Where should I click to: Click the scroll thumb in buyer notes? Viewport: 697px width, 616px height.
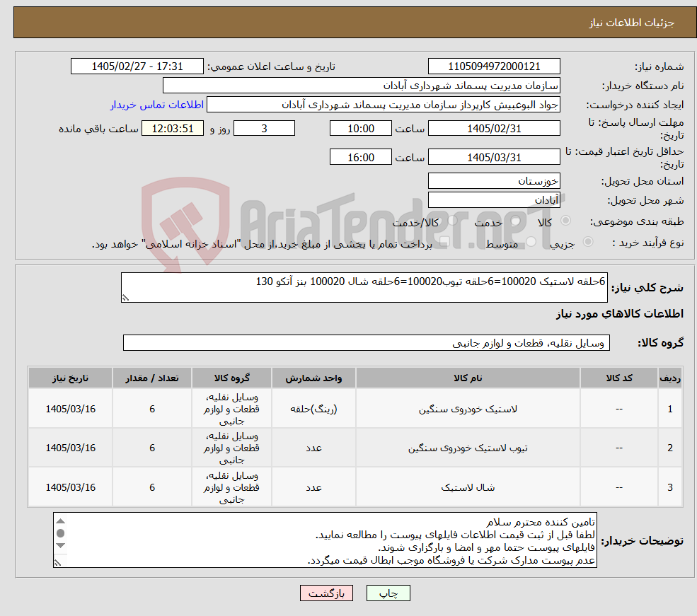61,533
